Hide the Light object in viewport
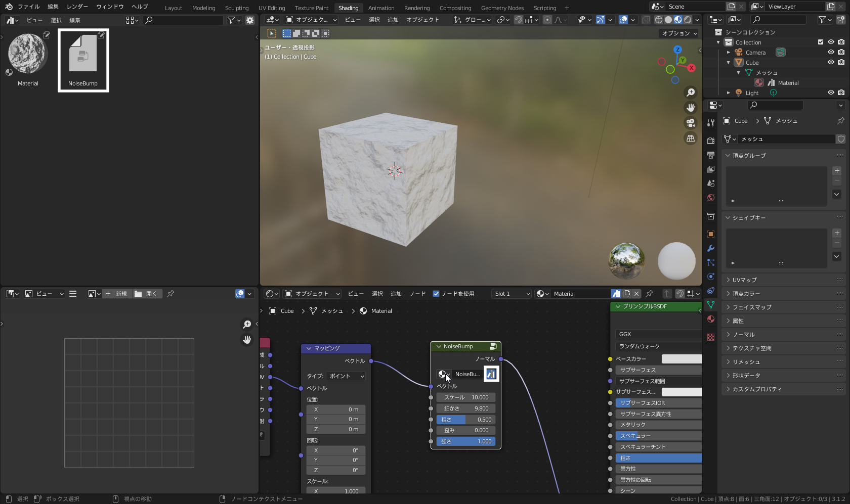 (831, 93)
